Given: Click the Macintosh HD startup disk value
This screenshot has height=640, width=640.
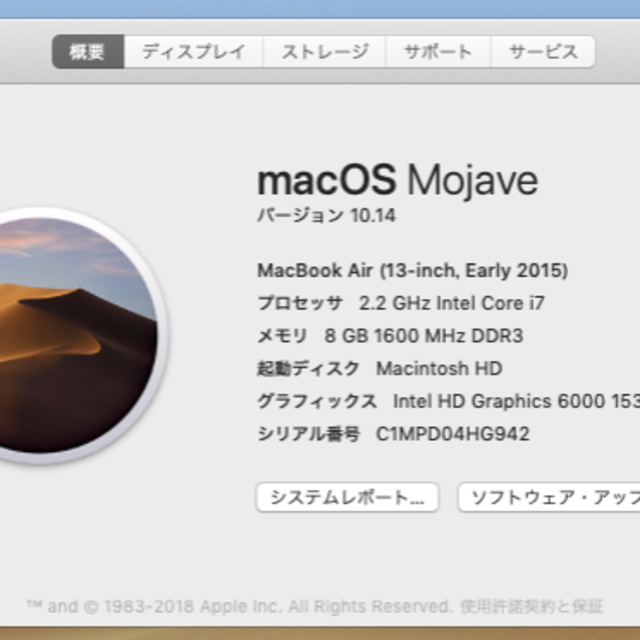Looking at the screenshot, I should coord(439,369).
